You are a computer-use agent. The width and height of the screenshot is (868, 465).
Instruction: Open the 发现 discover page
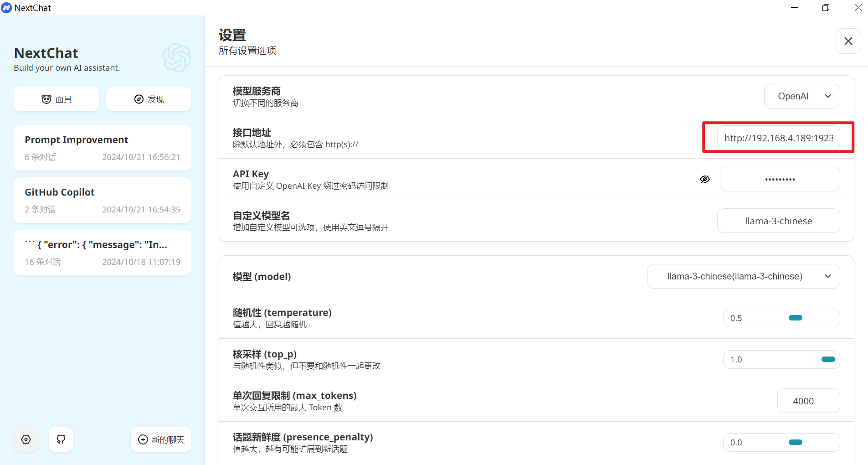pyautogui.click(x=149, y=99)
